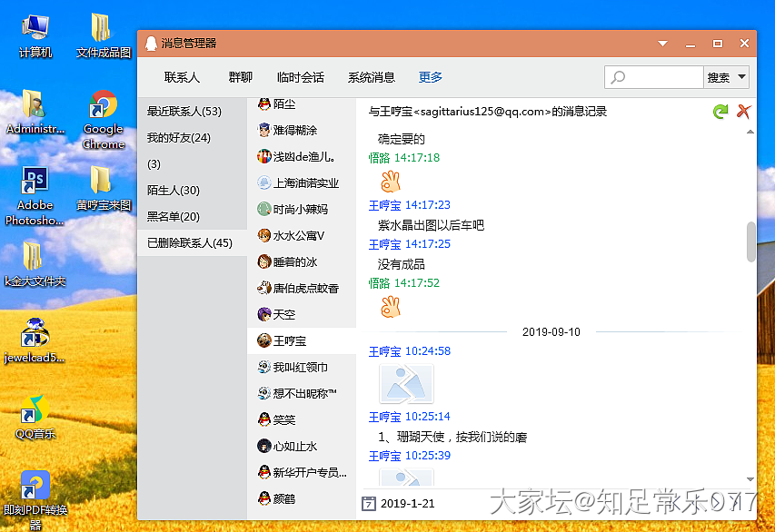The image size is (775, 532).
Task: Click the OK hand emoji at 14:17:18
Action: click(391, 182)
